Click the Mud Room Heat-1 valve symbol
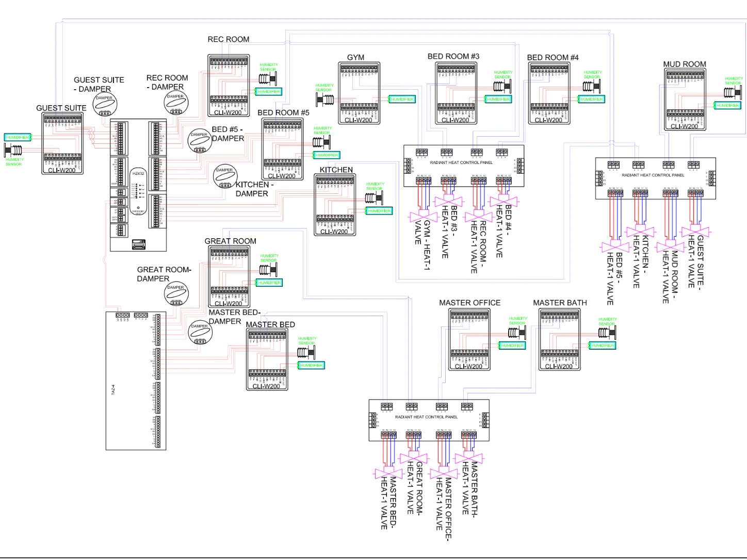The width and height of the screenshot is (747, 560). 670,246
